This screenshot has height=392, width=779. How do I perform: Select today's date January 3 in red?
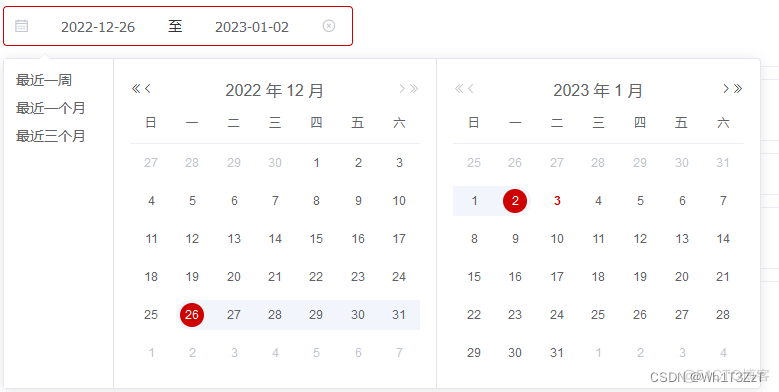[557, 201]
